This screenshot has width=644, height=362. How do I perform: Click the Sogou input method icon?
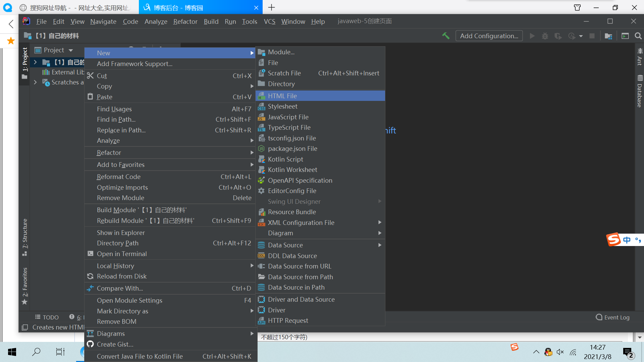click(613, 239)
